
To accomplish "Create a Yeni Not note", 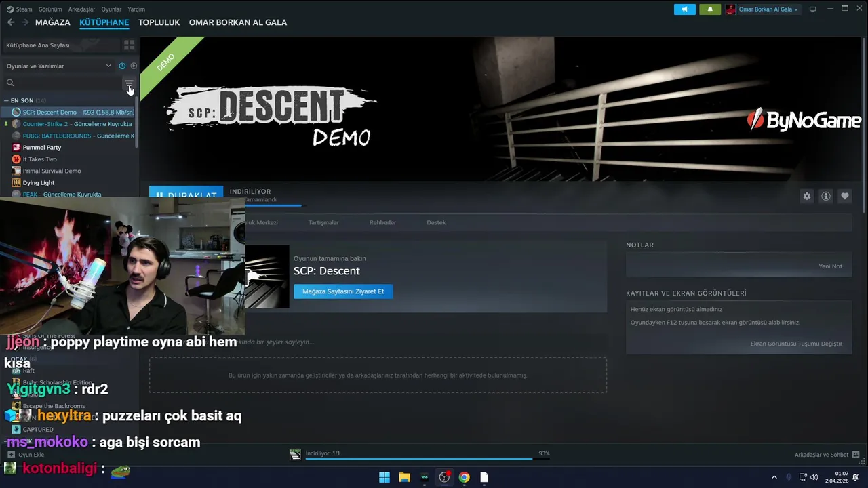I will click(x=830, y=266).
